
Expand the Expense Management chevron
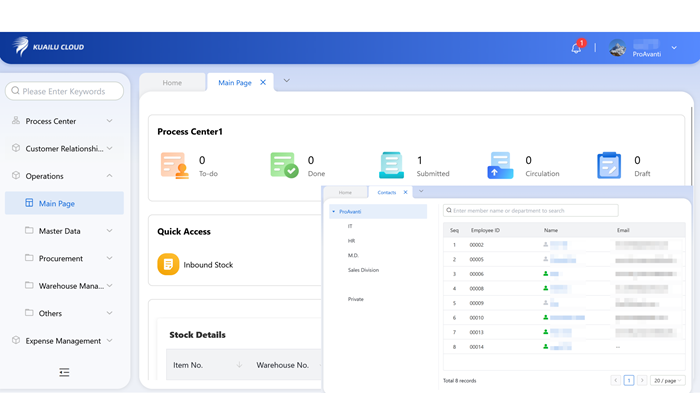(109, 341)
